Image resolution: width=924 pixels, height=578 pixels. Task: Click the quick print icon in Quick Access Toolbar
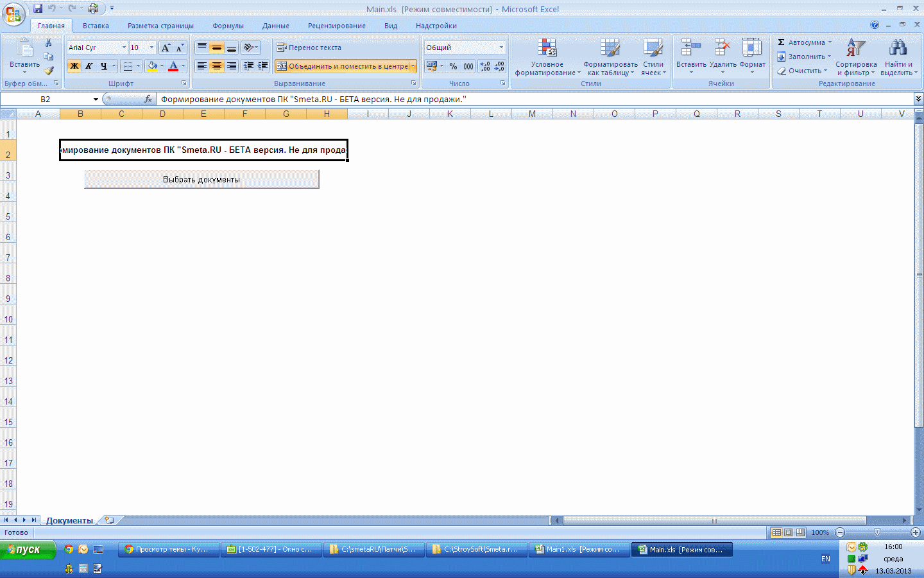point(93,8)
